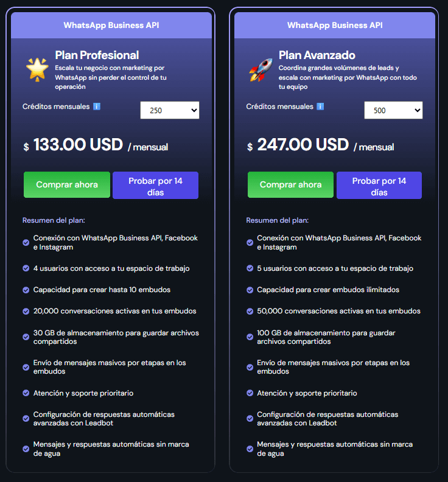Image resolution: width=448 pixels, height=482 pixels.
Task: Click the '133.00 USD' price text
Action: (x=78, y=145)
